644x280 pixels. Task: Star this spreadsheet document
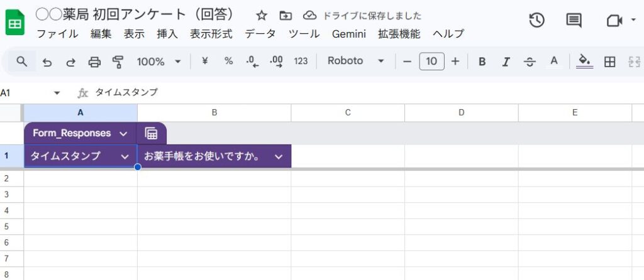[x=262, y=16]
